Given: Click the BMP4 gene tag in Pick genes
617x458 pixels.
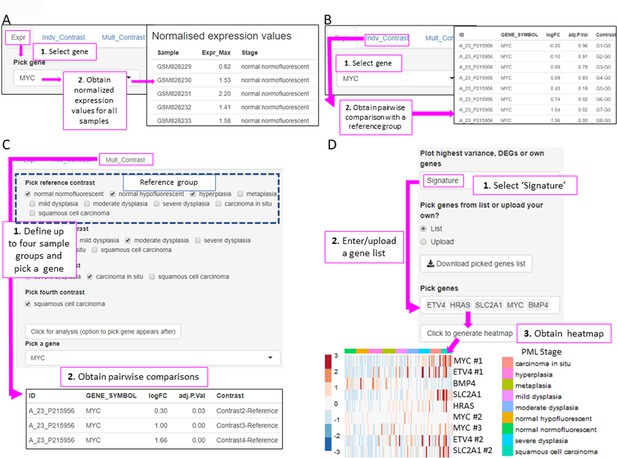Looking at the screenshot, I should [x=538, y=305].
